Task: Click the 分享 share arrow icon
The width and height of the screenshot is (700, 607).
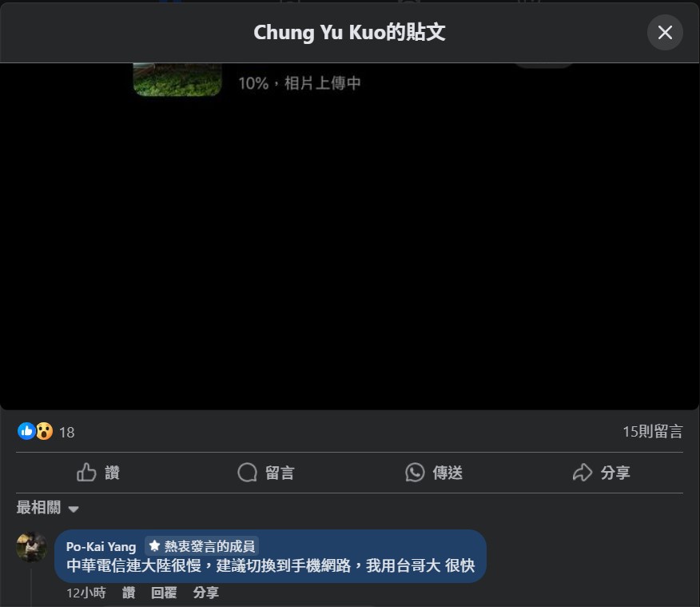Action: point(583,472)
